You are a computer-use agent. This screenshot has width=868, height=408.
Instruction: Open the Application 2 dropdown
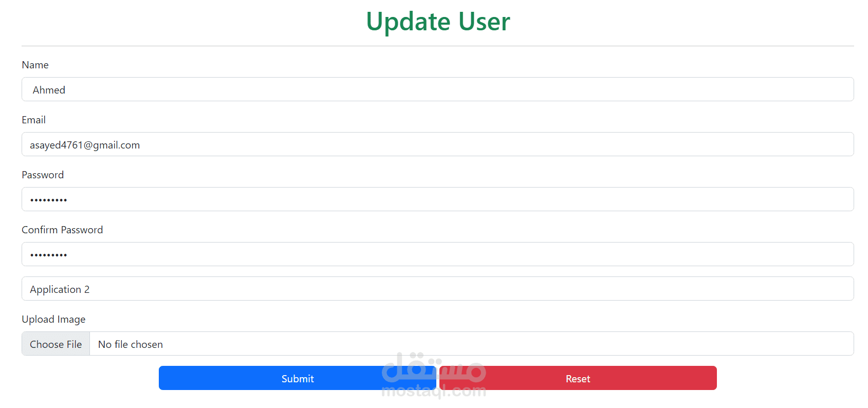tap(437, 289)
